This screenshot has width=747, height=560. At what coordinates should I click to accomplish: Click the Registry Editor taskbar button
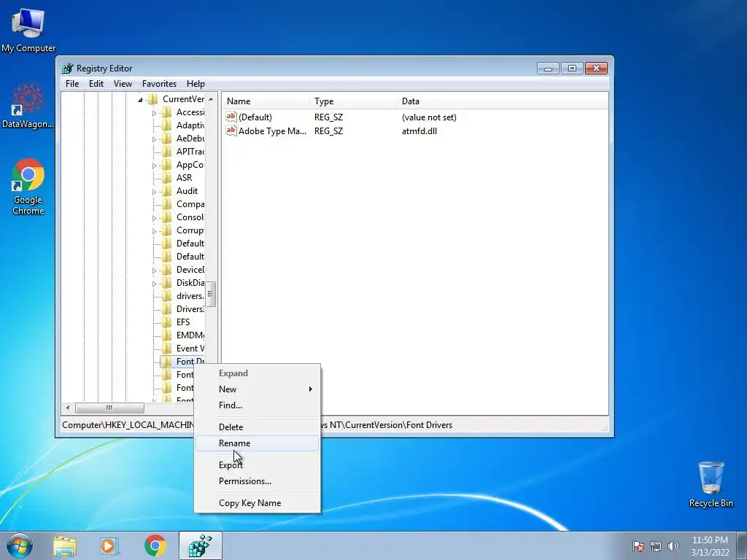pyautogui.click(x=201, y=546)
